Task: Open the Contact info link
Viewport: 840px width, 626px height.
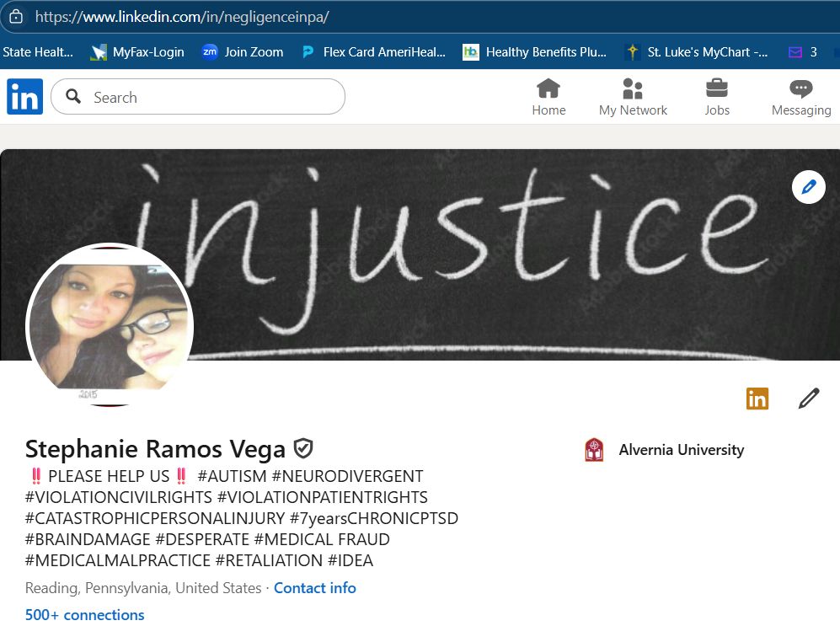Action: [x=315, y=588]
